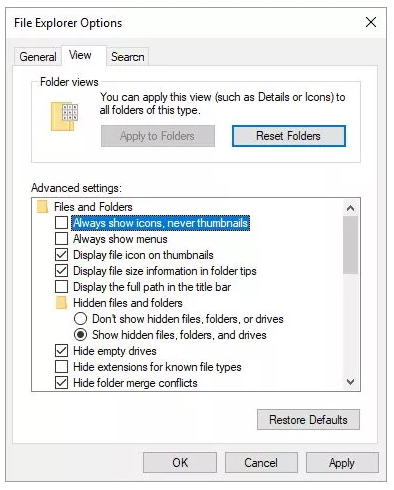Screen dimensions: 394x490
Task: Click the Apply to Folders button
Action: pos(158,136)
